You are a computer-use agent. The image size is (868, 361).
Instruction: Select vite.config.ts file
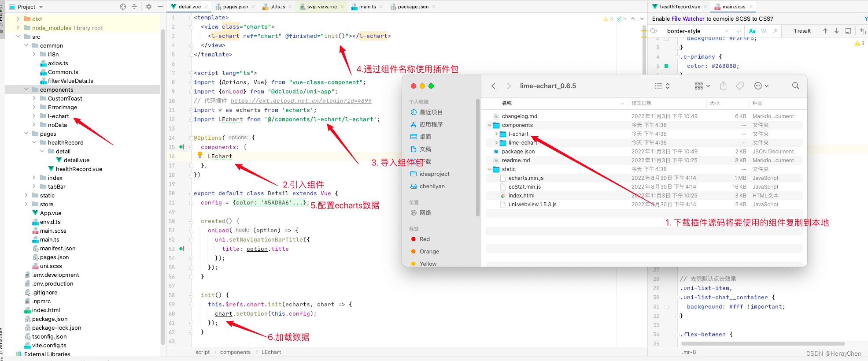coord(49,345)
